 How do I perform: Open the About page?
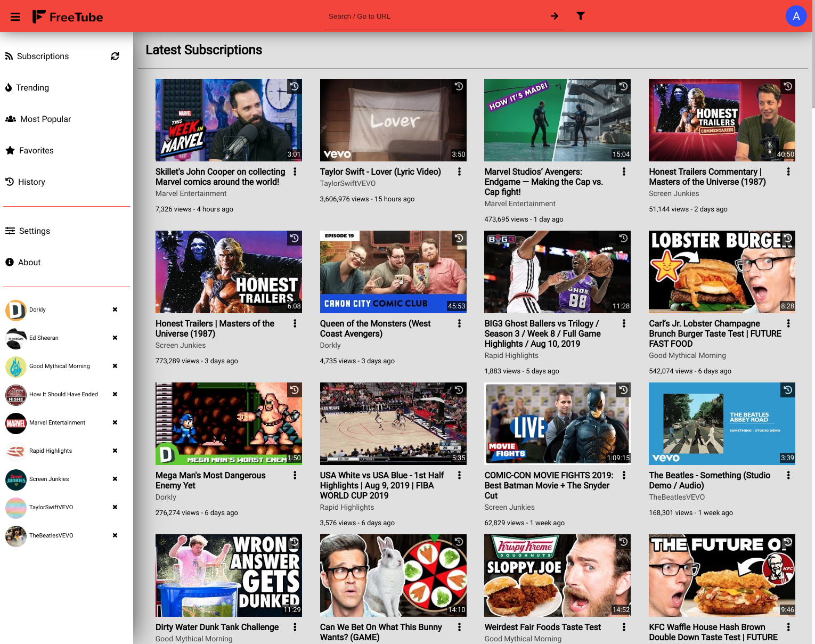29,262
